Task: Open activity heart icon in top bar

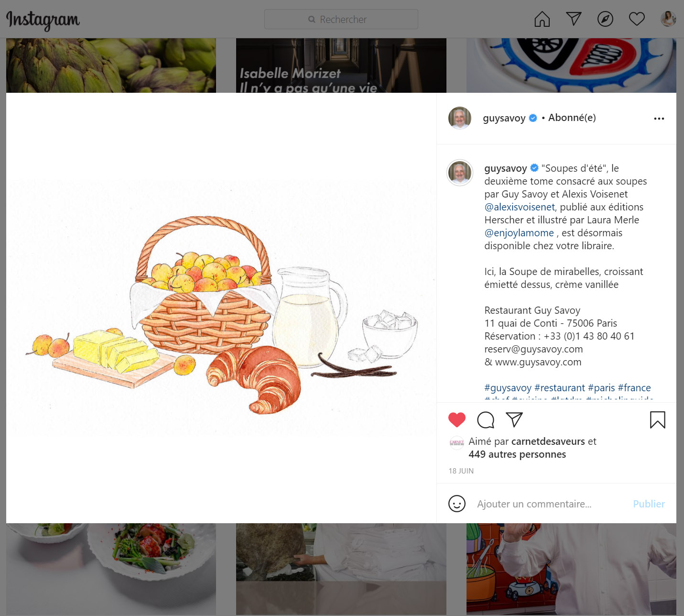Action: (637, 19)
